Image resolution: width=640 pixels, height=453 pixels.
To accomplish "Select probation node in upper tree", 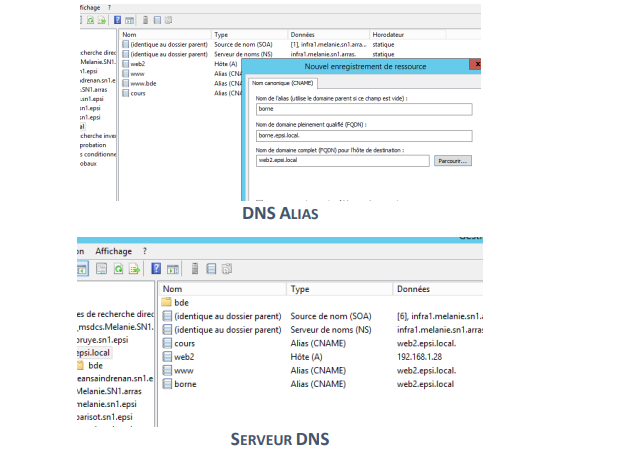I will click(x=93, y=145).
